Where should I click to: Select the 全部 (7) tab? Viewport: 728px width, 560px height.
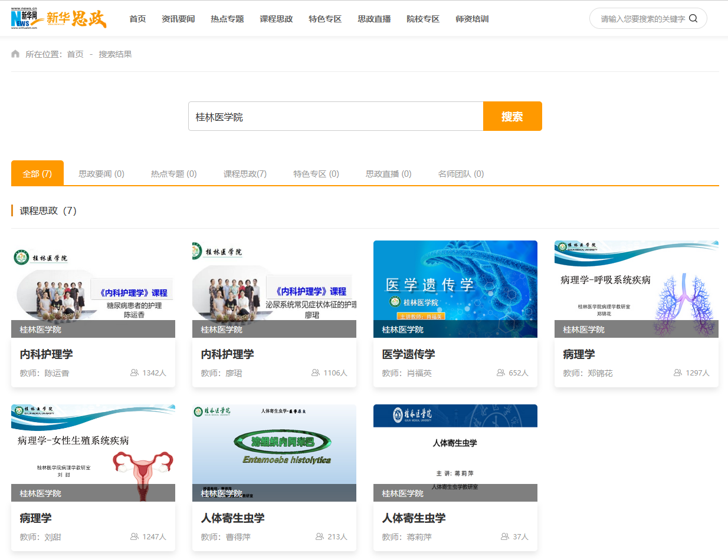click(37, 173)
